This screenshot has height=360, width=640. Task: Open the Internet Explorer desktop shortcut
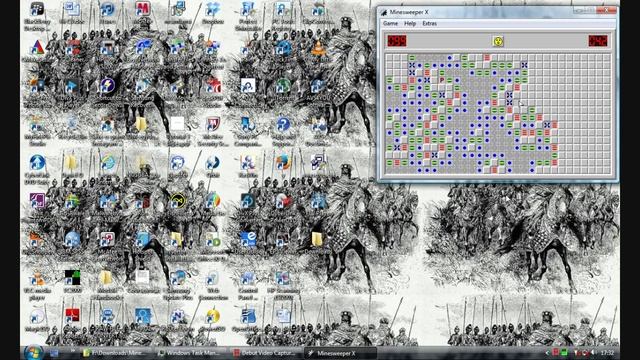[108, 162]
